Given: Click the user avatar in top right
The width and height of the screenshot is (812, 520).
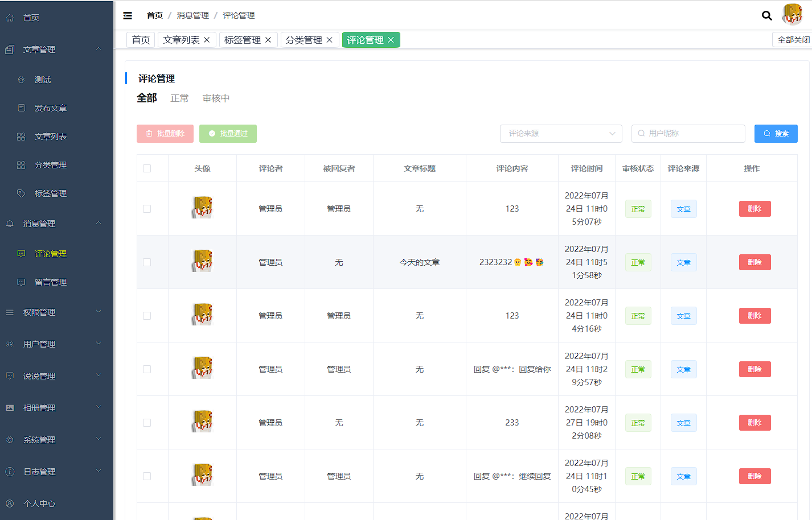Looking at the screenshot, I should click(792, 14).
